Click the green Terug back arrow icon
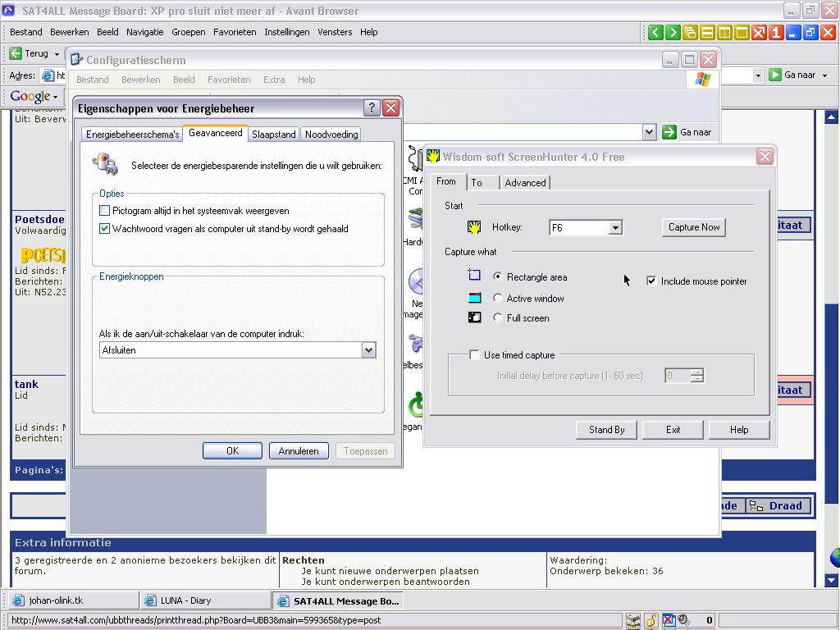 16,53
